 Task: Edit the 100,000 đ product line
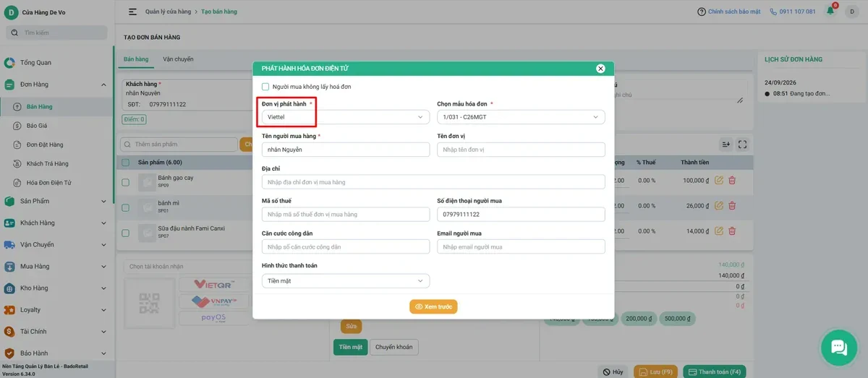(x=718, y=180)
